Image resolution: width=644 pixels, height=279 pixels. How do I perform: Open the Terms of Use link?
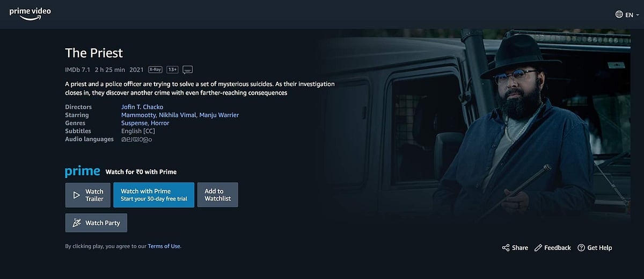[164, 246]
